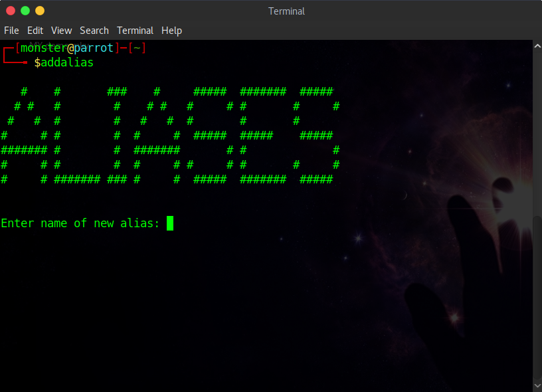The height and width of the screenshot is (392, 542).
Task: Open the Edit menu
Action: 35,31
